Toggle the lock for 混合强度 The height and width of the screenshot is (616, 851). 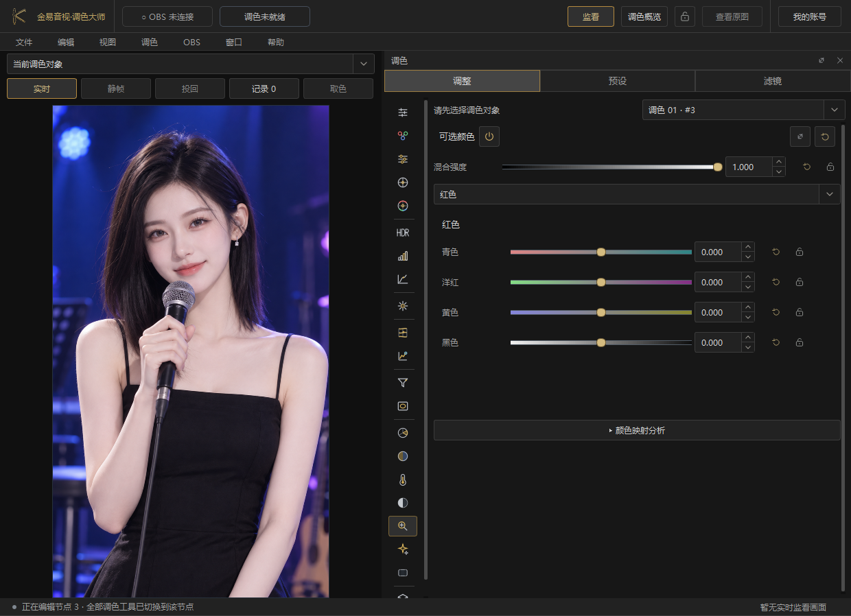click(x=830, y=167)
